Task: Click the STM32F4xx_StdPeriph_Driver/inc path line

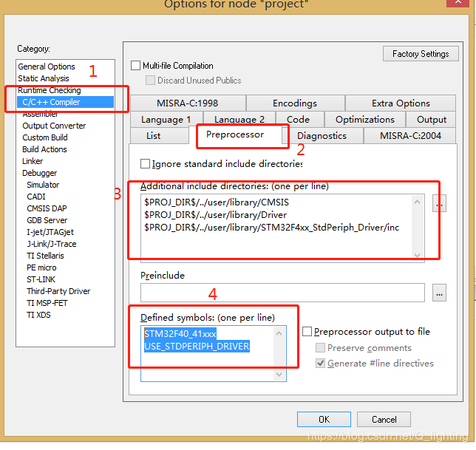Action: [272, 228]
